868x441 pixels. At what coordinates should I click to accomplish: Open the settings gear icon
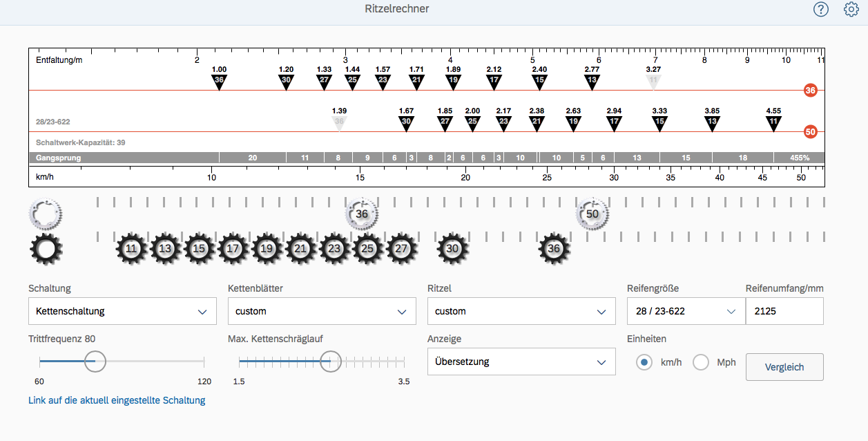[x=851, y=9]
